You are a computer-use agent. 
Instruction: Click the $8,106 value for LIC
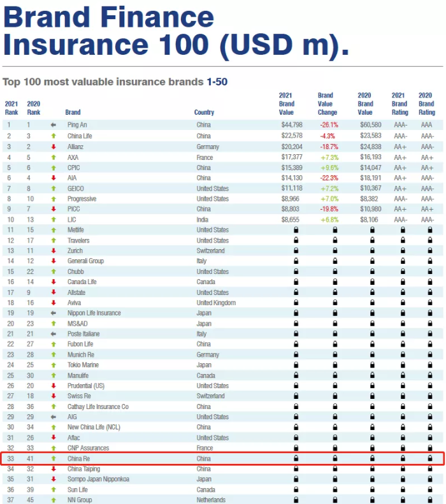coord(369,220)
